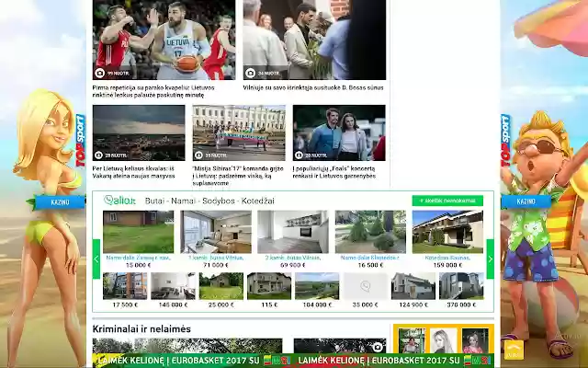Open Kotedžai category in alio widget
This screenshot has width=588, height=368.
tap(257, 201)
